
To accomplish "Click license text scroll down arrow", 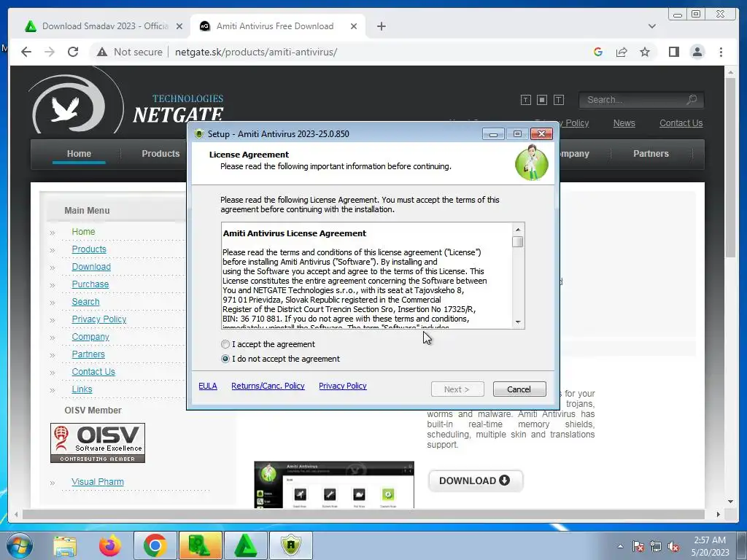I will (x=518, y=322).
